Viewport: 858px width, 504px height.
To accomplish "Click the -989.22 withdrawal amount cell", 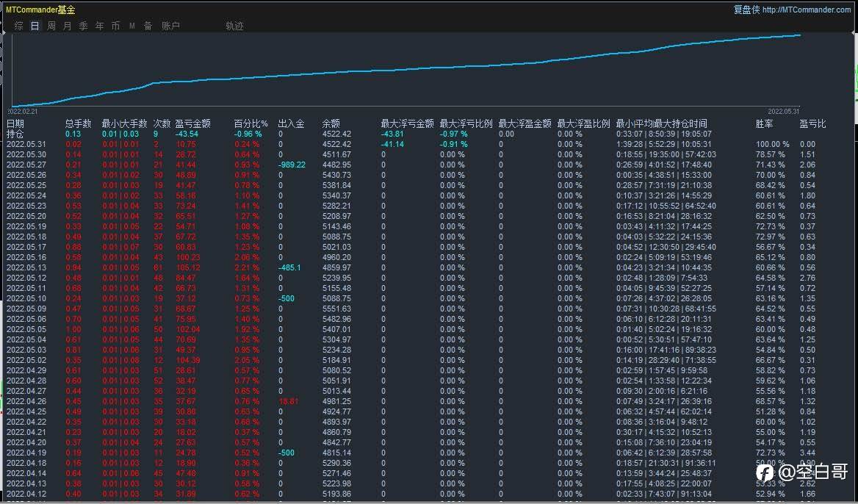I will 292,165.
